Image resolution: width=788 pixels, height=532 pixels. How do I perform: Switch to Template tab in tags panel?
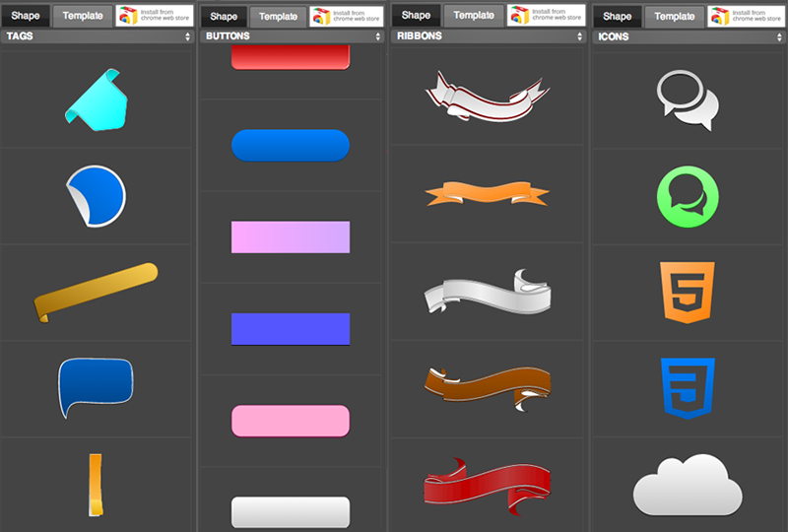pos(83,16)
